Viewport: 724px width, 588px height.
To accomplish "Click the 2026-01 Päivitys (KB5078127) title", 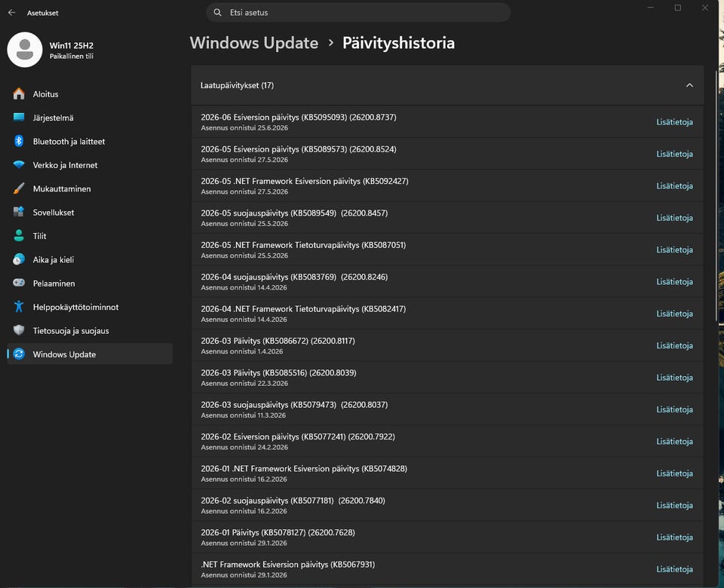I will coord(278,532).
